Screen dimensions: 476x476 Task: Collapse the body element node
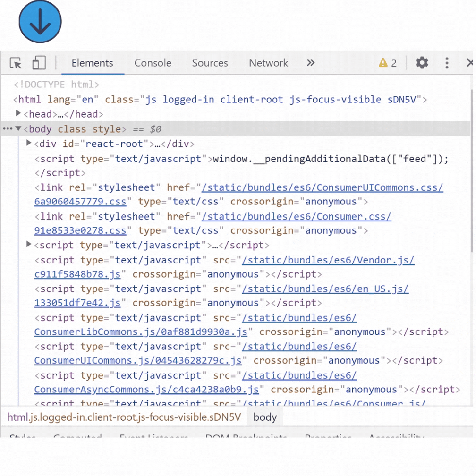18,129
